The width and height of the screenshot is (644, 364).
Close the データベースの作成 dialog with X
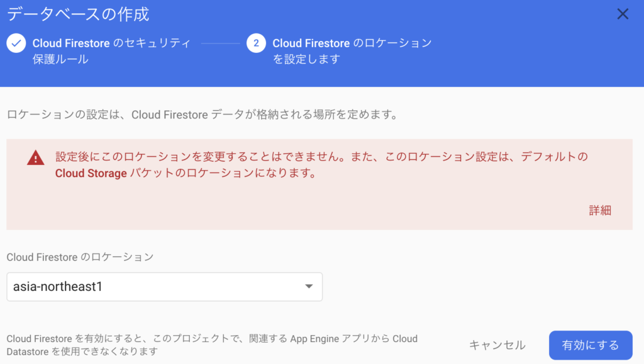(x=623, y=14)
